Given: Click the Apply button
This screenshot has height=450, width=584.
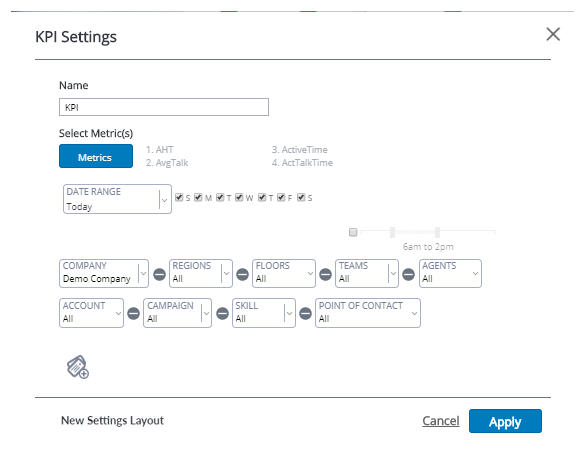Looking at the screenshot, I should [505, 421].
